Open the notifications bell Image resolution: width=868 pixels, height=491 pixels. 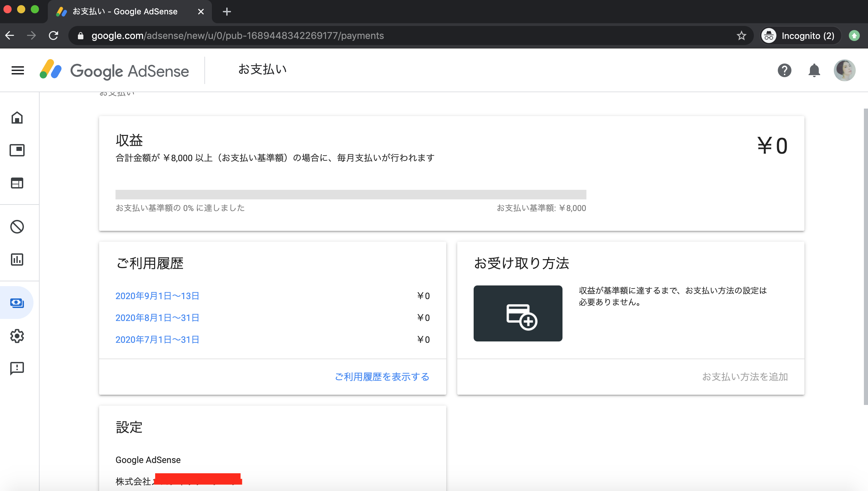click(x=814, y=70)
